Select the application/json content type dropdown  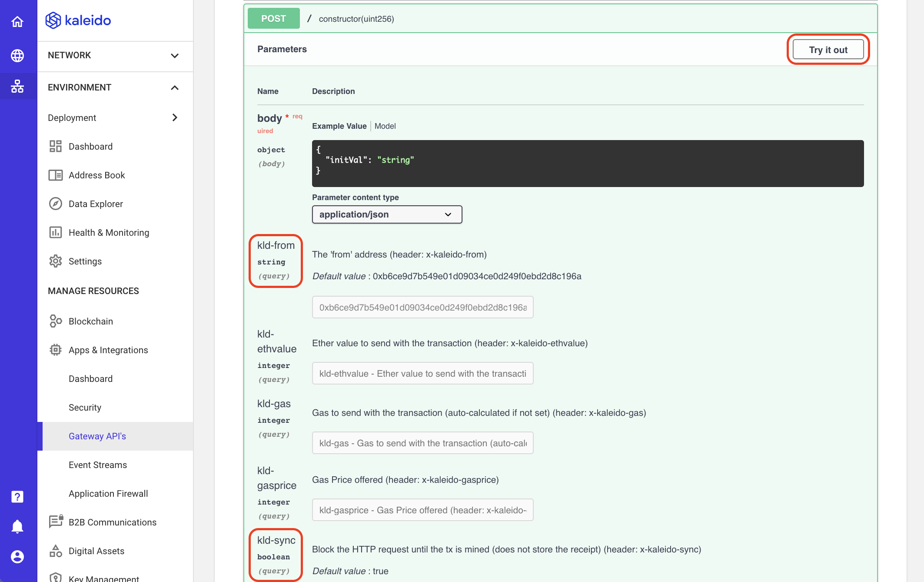(387, 214)
